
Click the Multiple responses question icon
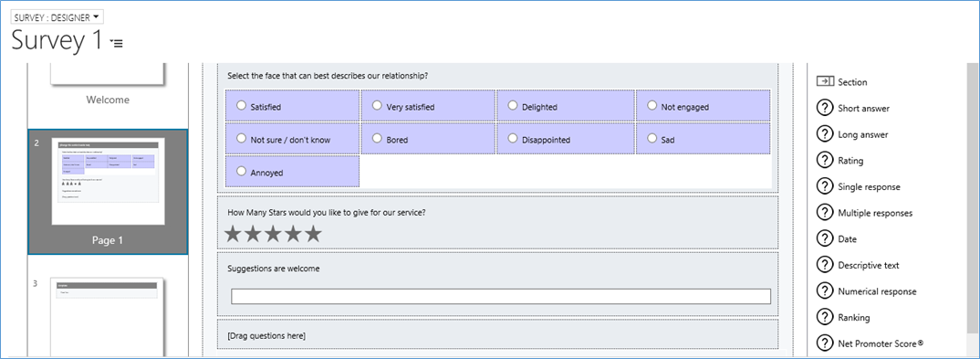(x=825, y=213)
